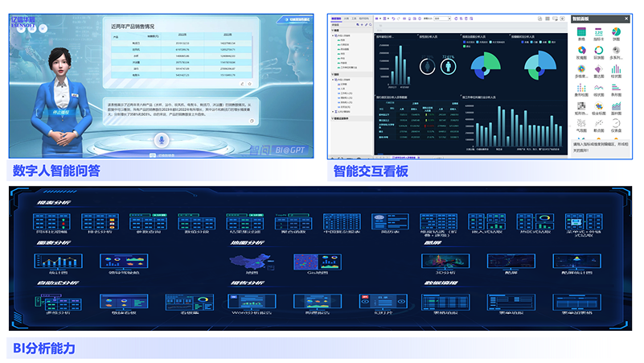Select the 指标卡 chart type icon
The width and height of the screenshot is (644, 363).
(x=598, y=32)
